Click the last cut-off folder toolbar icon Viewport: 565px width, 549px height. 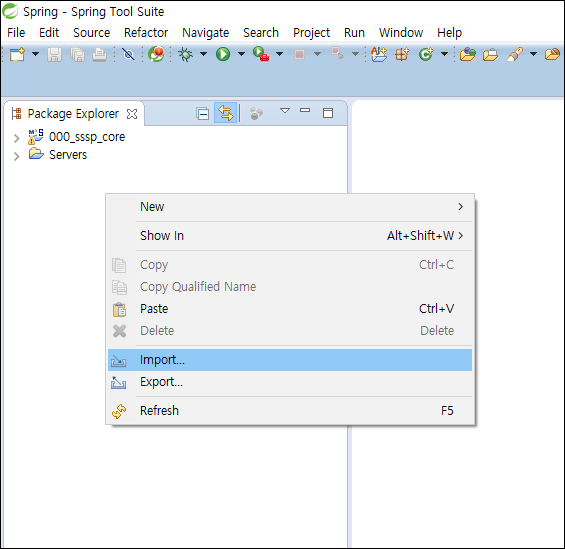click(552, 54)
